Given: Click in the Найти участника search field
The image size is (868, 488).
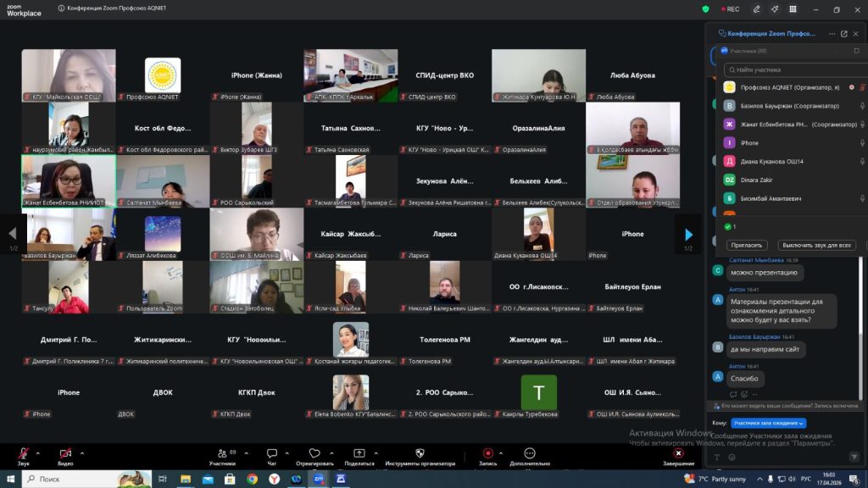Looking at the screenshot, I should (793, 69).
